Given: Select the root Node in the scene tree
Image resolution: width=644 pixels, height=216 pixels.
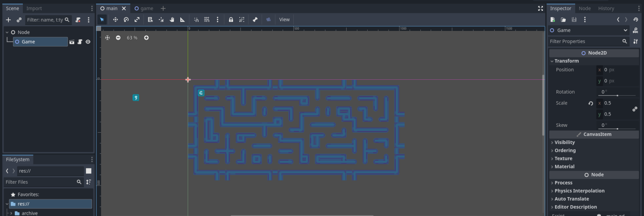Looking at the screenshot, I should pyautogui.click(x=24, y=32).
